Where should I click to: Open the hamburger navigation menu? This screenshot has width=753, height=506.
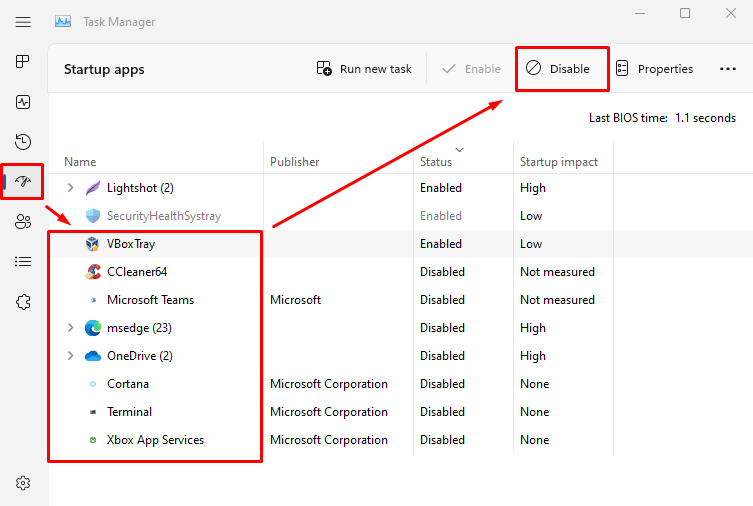point(23,22)
